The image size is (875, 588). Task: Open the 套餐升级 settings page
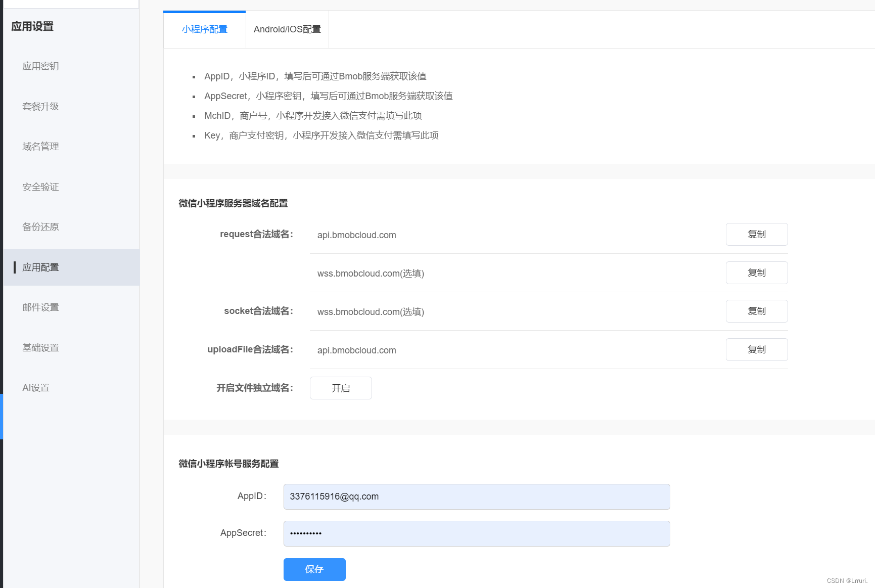click(40, 106)
